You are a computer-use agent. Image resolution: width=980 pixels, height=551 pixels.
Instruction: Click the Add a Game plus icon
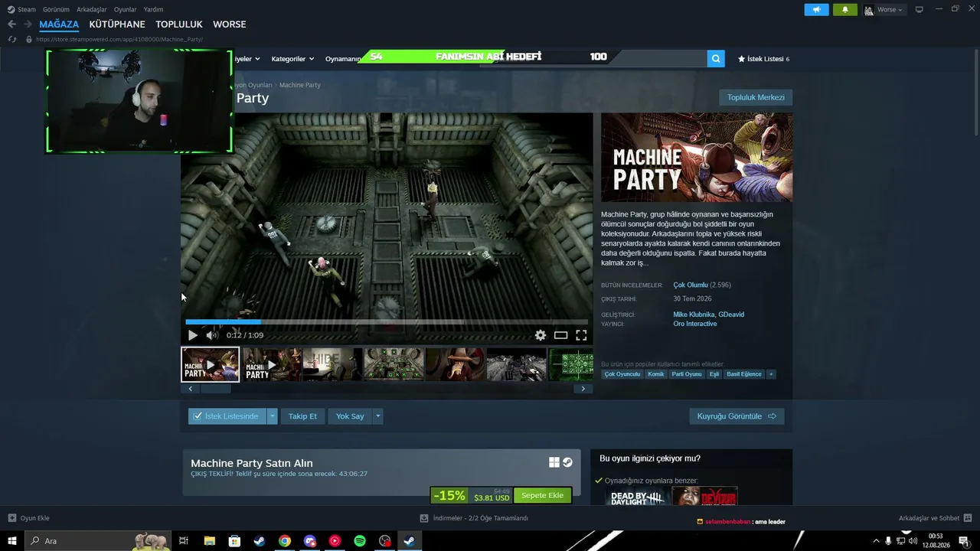11,518
